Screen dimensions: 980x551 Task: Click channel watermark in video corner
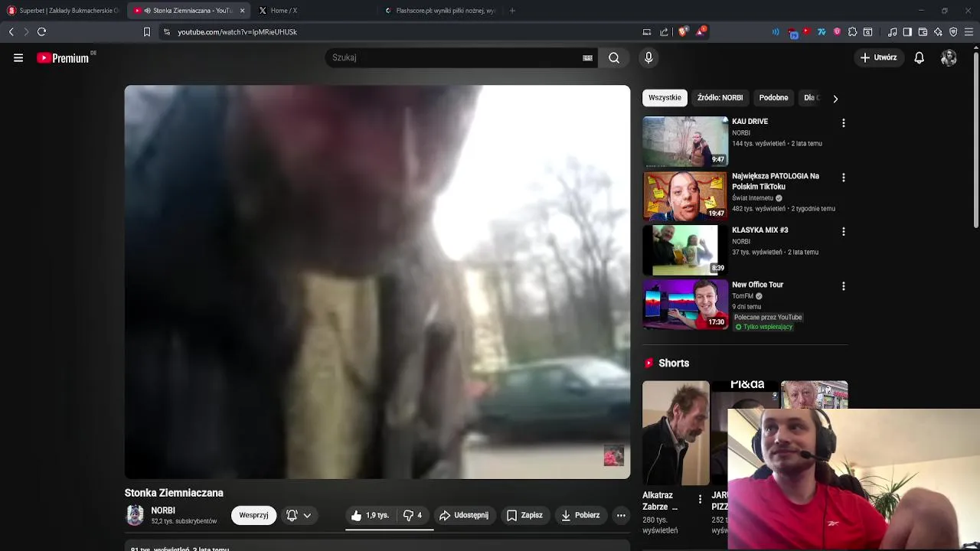pos(614,456)
